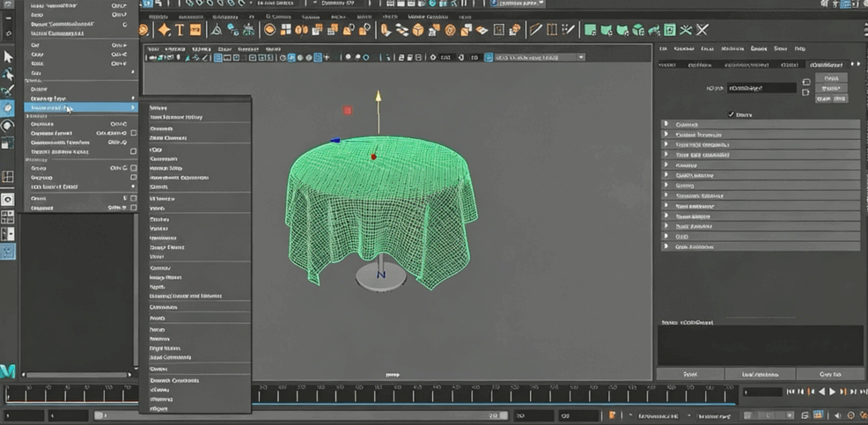The width and height of the screenshot is (868, 425).
Task: Click the orange T text shelf icon
Action: (x=180, y=30)
